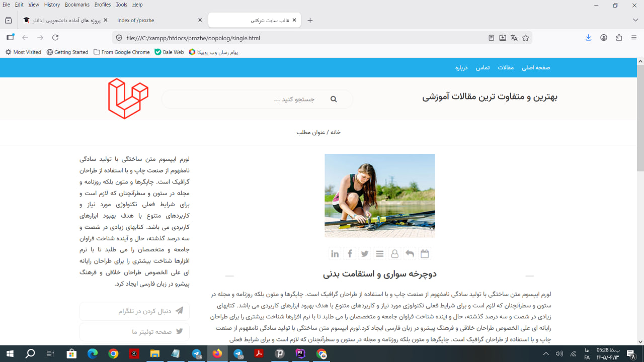The height and width of the screenshot is (362, 644).
Task: Click the browser forward arrow
Action: click(40, 38)
